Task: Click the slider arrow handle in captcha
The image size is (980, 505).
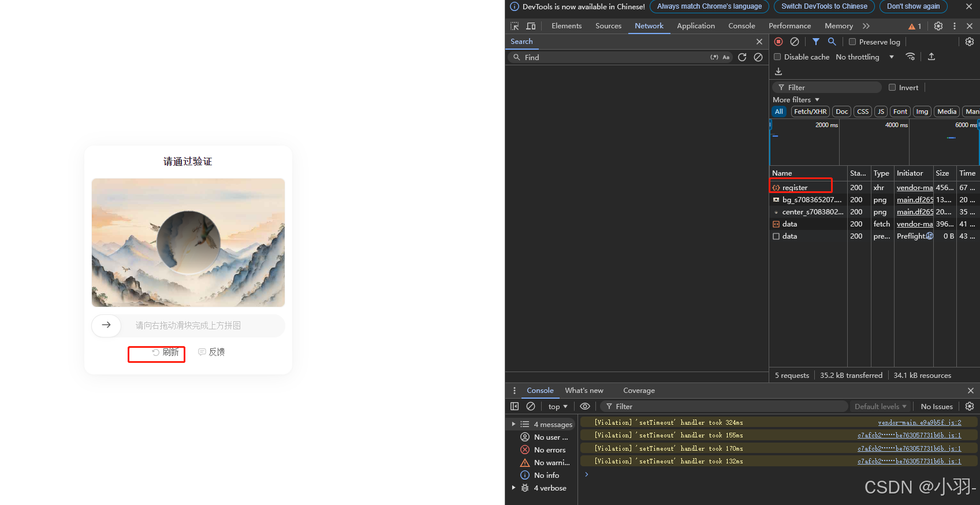Action: (106, 325)
